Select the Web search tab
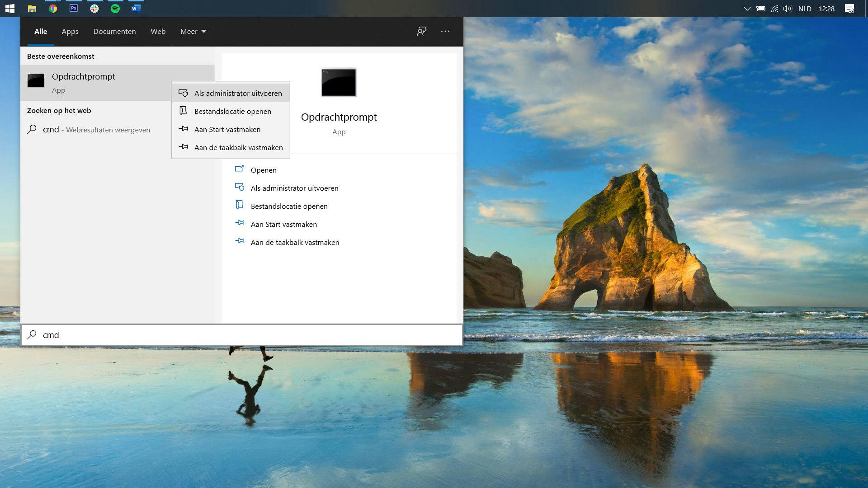The image size is (868, 488). coord(158,31)
